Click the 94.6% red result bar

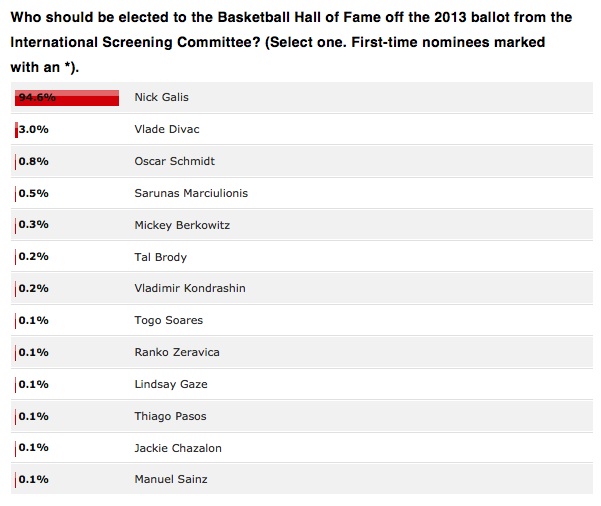click(67, 98)
